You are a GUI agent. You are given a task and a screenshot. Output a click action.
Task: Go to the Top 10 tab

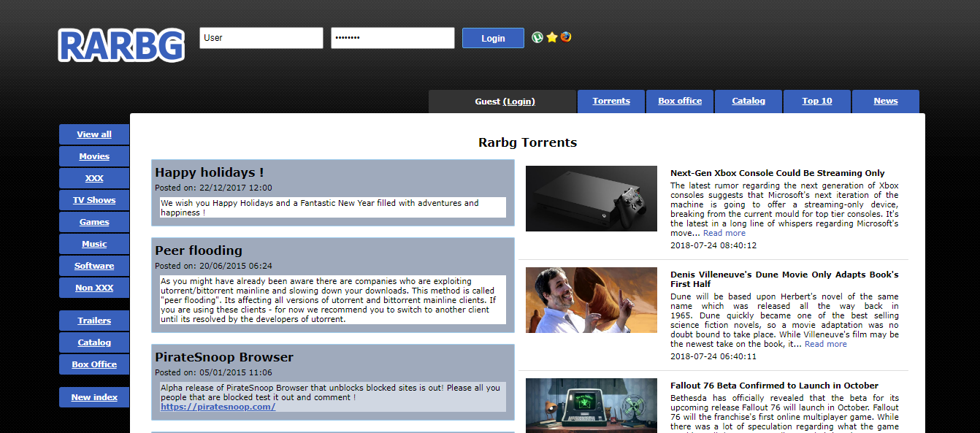pyautogui.click(x=817, y=101)
